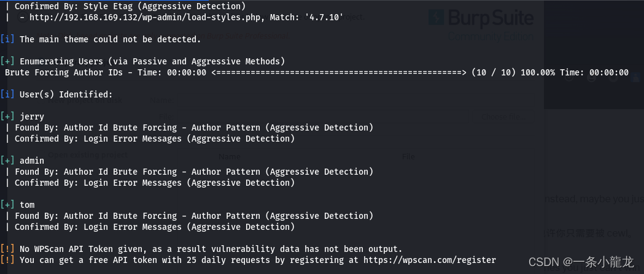644x274 pixels.
Task: Click the [i] marker before main theme message
Action: (x=7, y=39)
